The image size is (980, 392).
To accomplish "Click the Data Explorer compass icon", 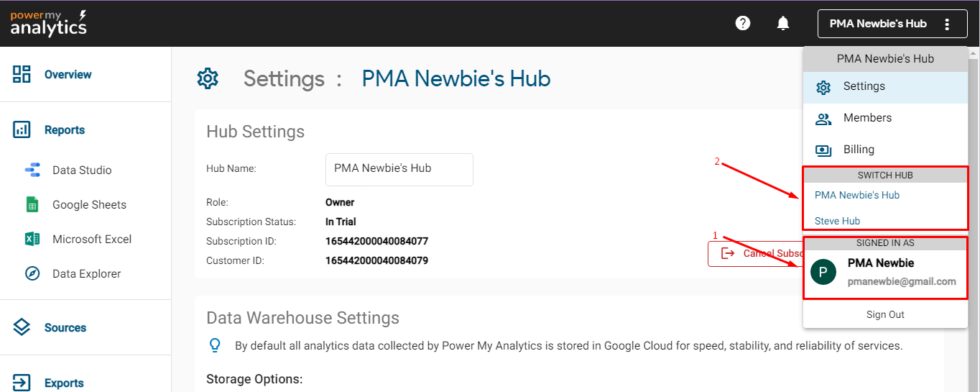I will 32,274.
